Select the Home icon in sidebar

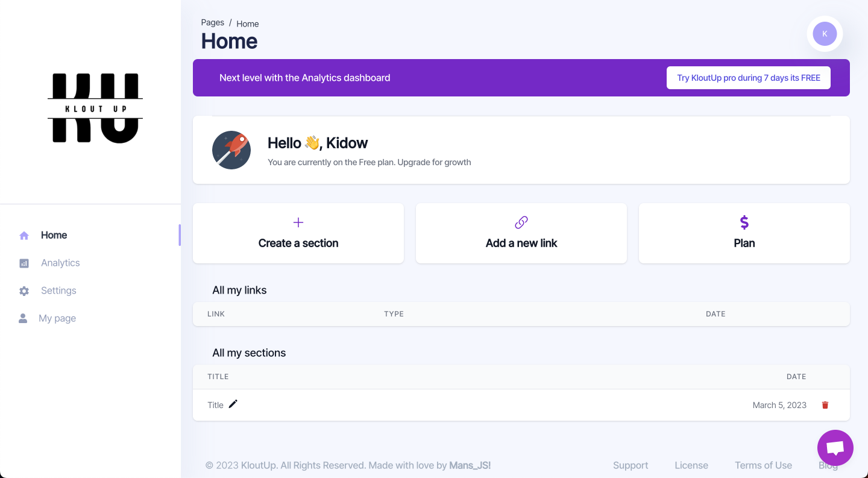coord(24,236)
